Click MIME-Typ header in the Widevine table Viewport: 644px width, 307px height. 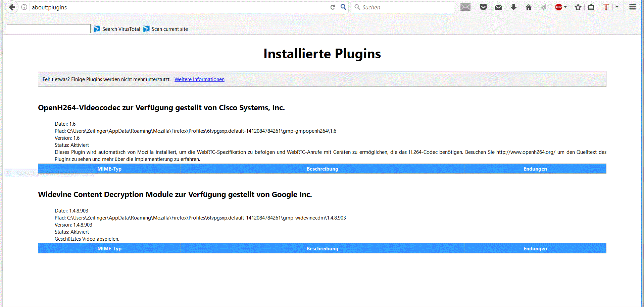(109, 249)
